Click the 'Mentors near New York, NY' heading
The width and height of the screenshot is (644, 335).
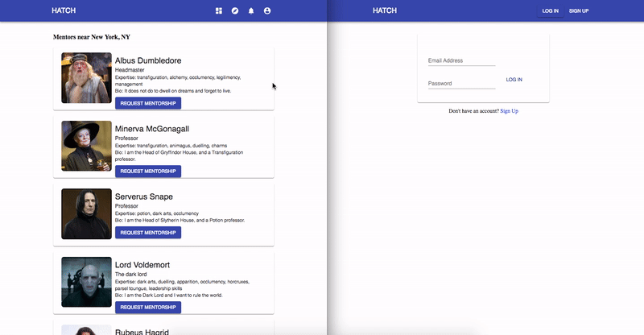[x=92, y=37]
